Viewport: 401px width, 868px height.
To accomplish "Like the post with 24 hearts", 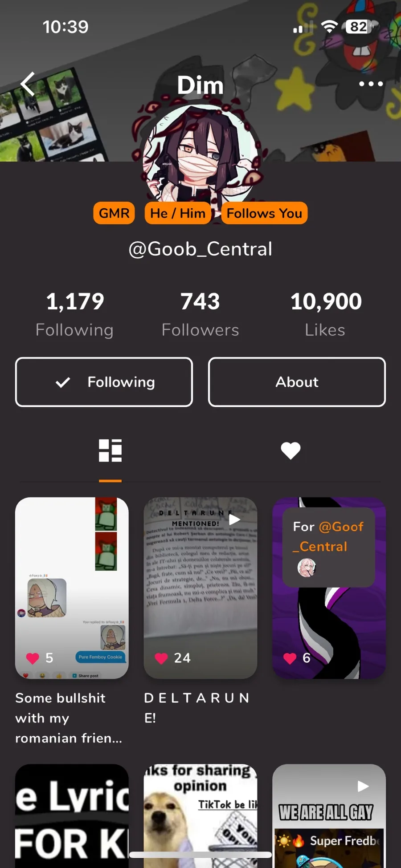I will pyautogui.click(x=161, y=658).
